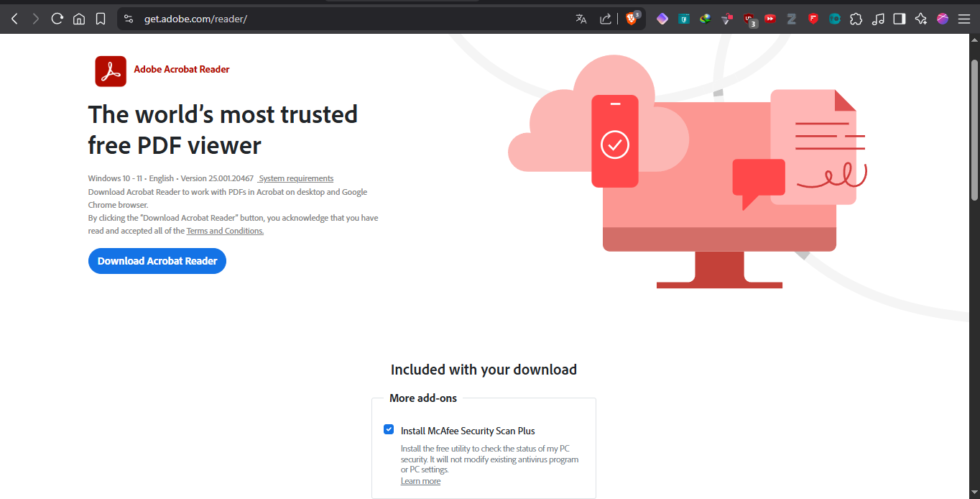The height and width of the screenshot is (499, 980).
Task: Open site information icon in address bar
Action: point(129,19)
